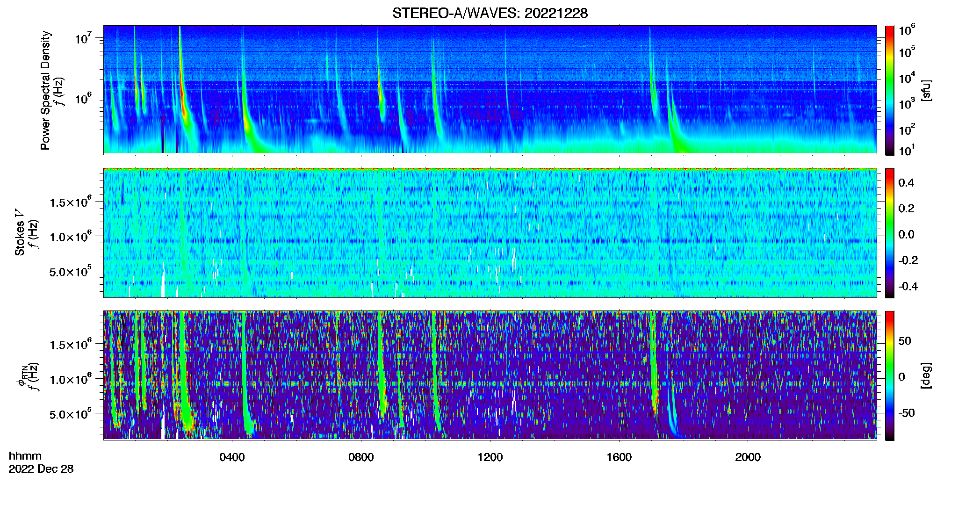
Task: Click the bottom phi RTN spectrogram panel
Action: pyautogui.click(x=490, y=375)
